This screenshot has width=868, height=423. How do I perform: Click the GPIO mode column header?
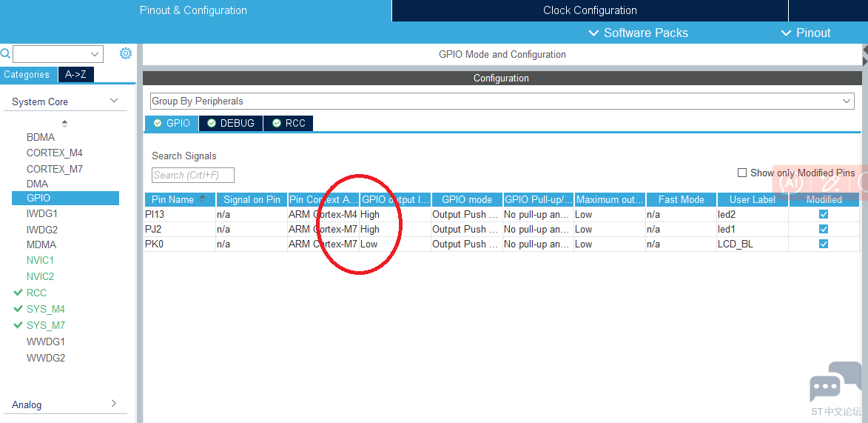click(467, 199)
